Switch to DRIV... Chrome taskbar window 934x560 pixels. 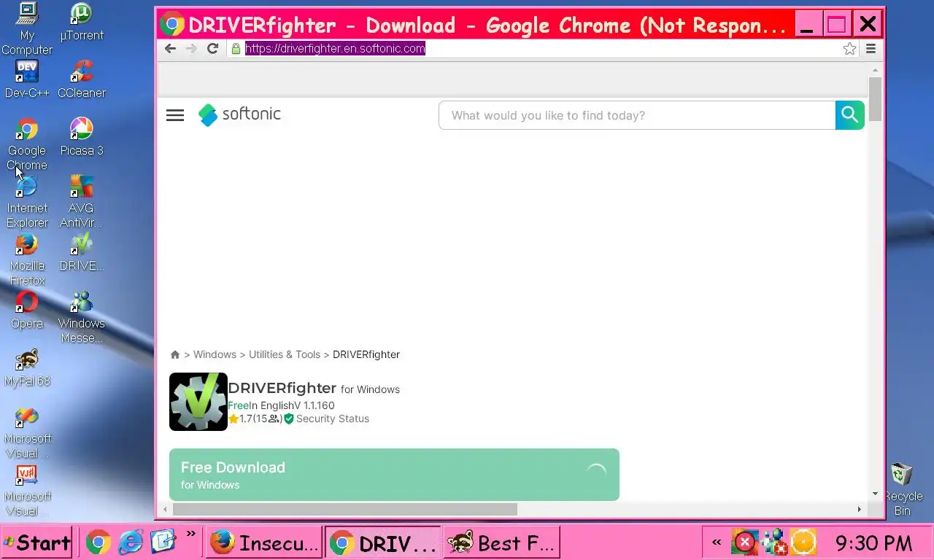383,542
